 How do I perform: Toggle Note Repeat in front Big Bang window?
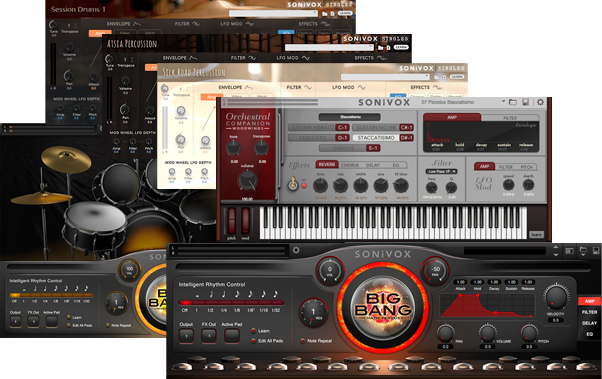303,341
